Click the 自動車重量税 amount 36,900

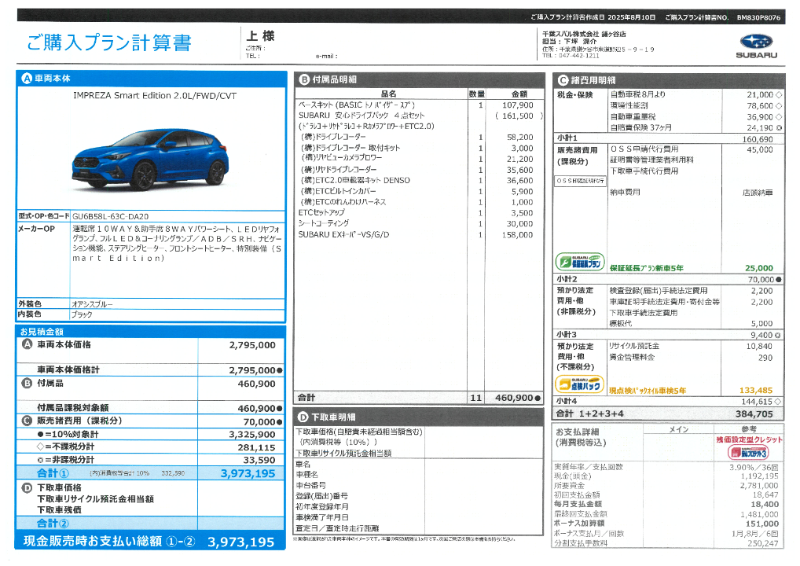tap(760, 117)
